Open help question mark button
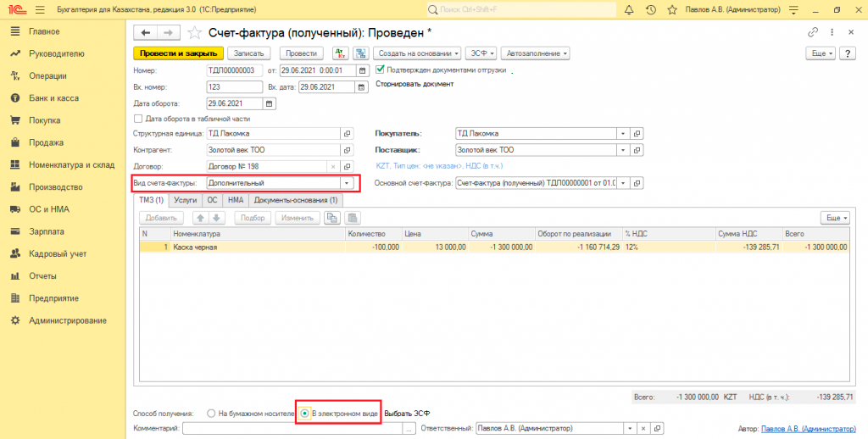This screenshot has height=439, width=868. 848,53
